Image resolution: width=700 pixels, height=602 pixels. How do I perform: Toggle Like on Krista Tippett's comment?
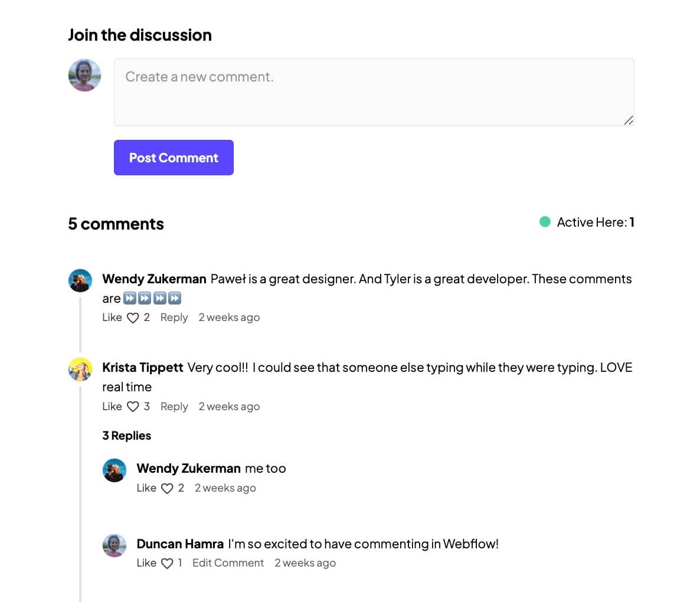click(x=112, y=406)
